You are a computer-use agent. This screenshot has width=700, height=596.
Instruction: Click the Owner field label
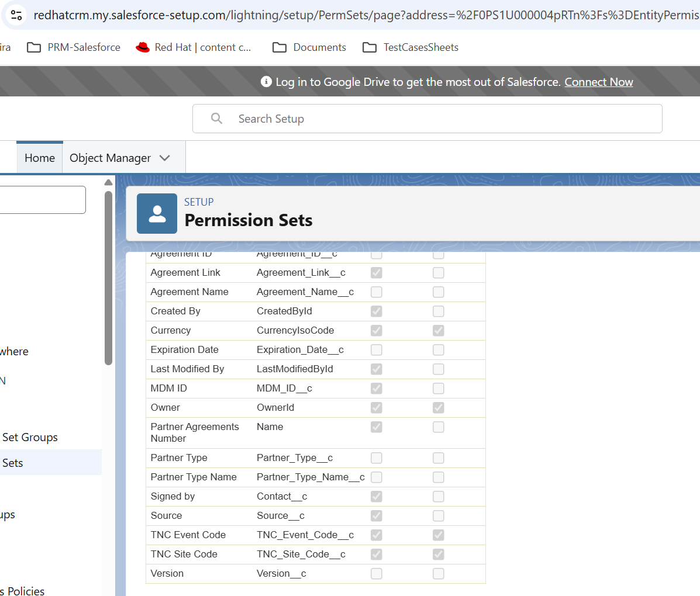tap(165, 407)
